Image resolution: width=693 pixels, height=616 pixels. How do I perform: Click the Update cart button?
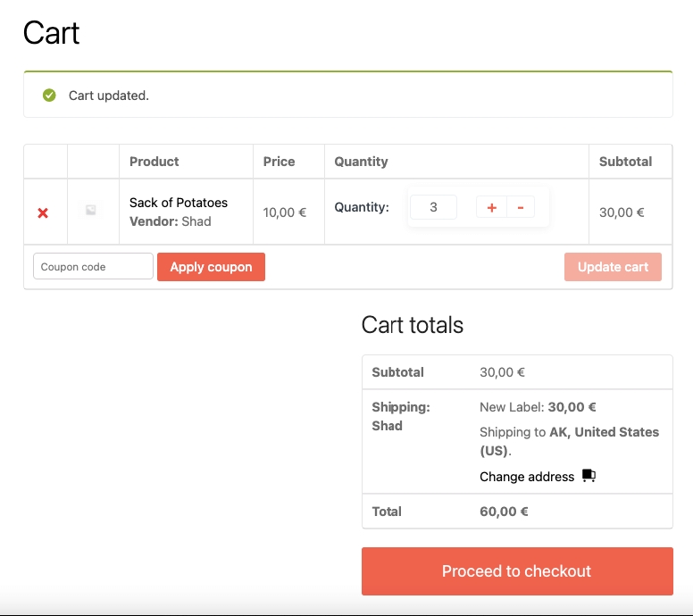[613, 267]
